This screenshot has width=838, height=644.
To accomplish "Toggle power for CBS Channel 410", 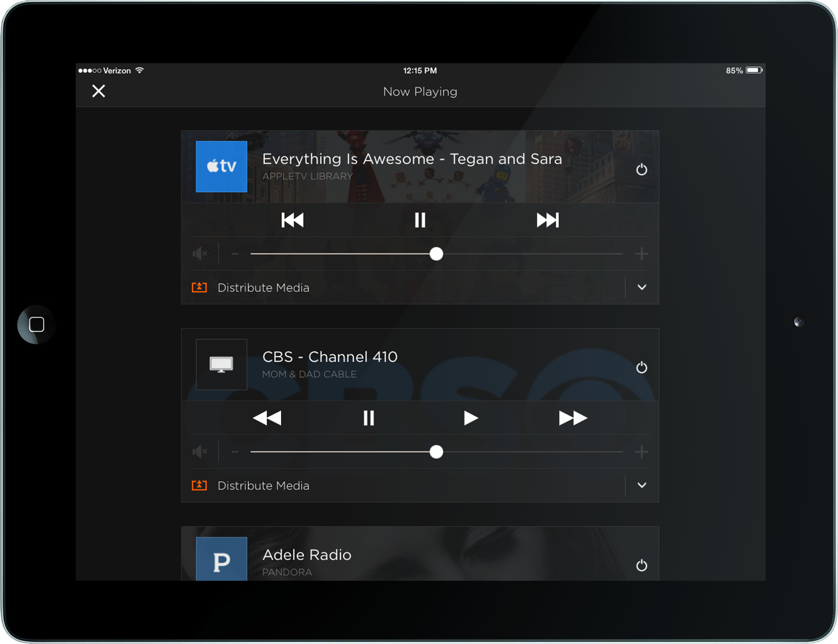I will click(x=642, y=367).
